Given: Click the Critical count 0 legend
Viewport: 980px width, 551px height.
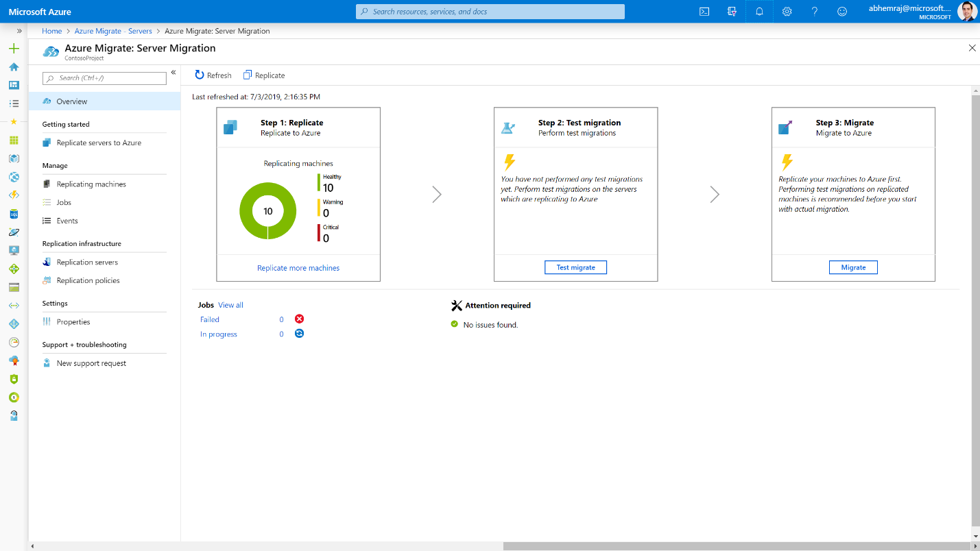Looking at the screenshot, I should pos(328,234).
